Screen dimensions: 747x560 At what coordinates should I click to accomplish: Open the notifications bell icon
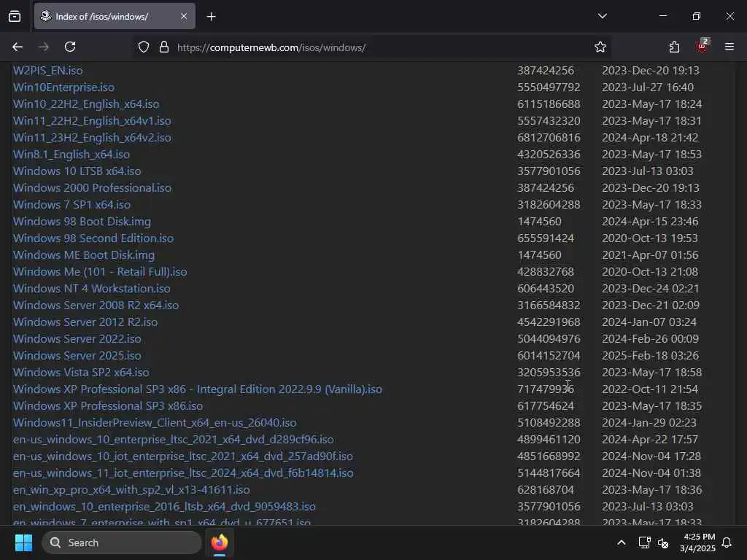727,542
